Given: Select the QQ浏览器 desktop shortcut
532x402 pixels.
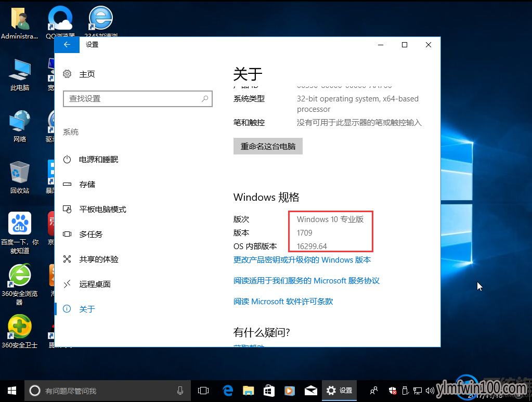Looking at the screenshot, I should pos(60,22).
